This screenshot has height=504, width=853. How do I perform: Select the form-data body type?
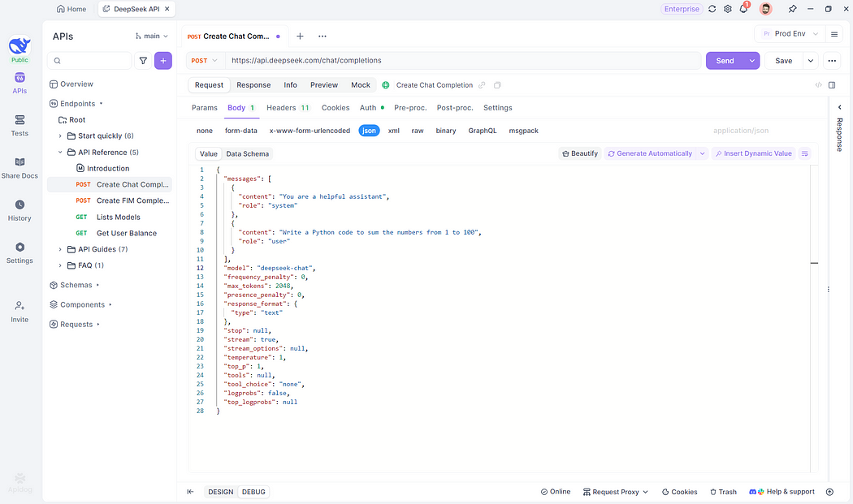tap(241, 131)
